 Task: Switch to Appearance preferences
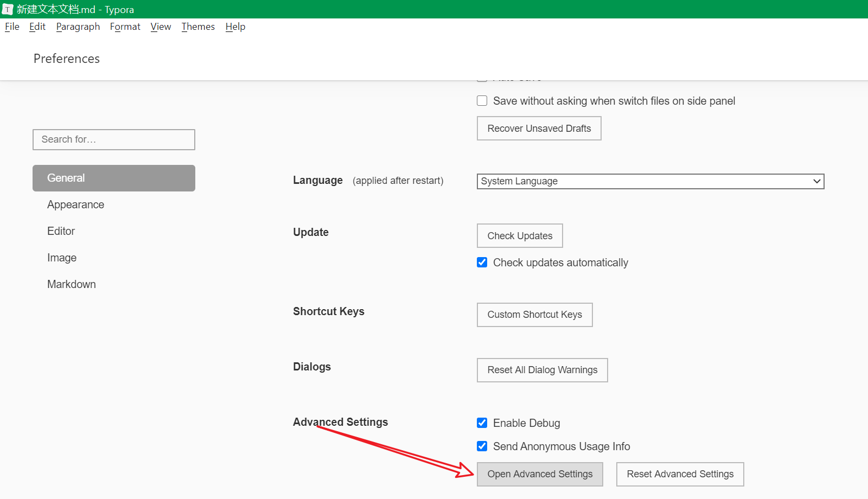tap(75, 204)
